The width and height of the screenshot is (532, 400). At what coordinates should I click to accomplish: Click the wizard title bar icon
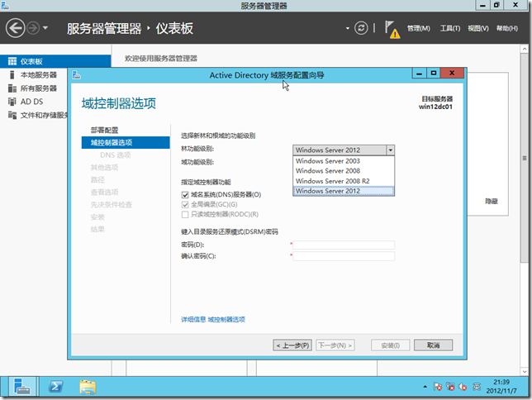(76, 74)
